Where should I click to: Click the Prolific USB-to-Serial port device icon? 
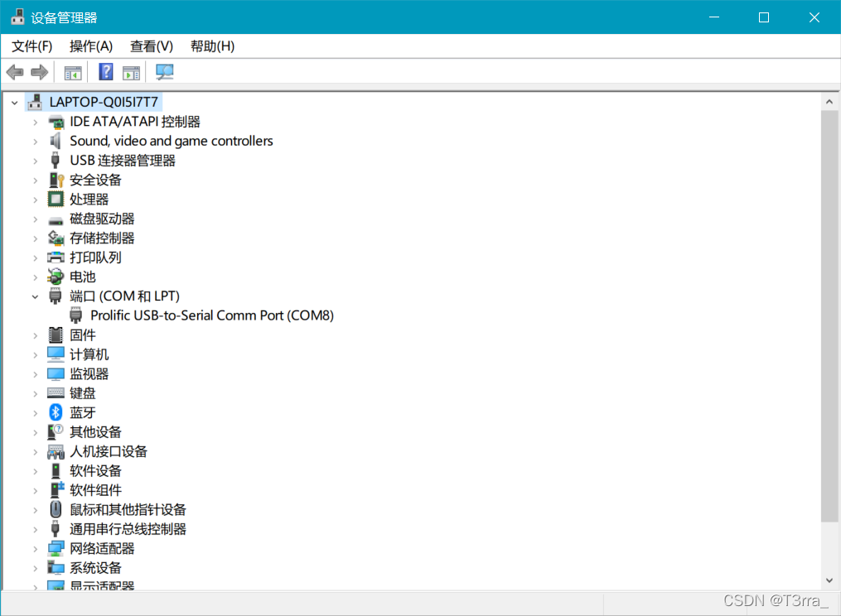[x=76, y=315]
